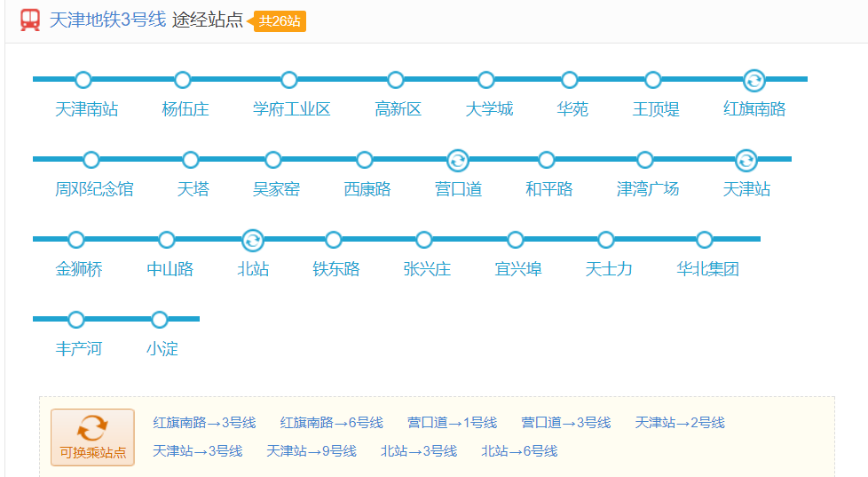
Task: Open the 北站 station name link
Action: [253, 269]
